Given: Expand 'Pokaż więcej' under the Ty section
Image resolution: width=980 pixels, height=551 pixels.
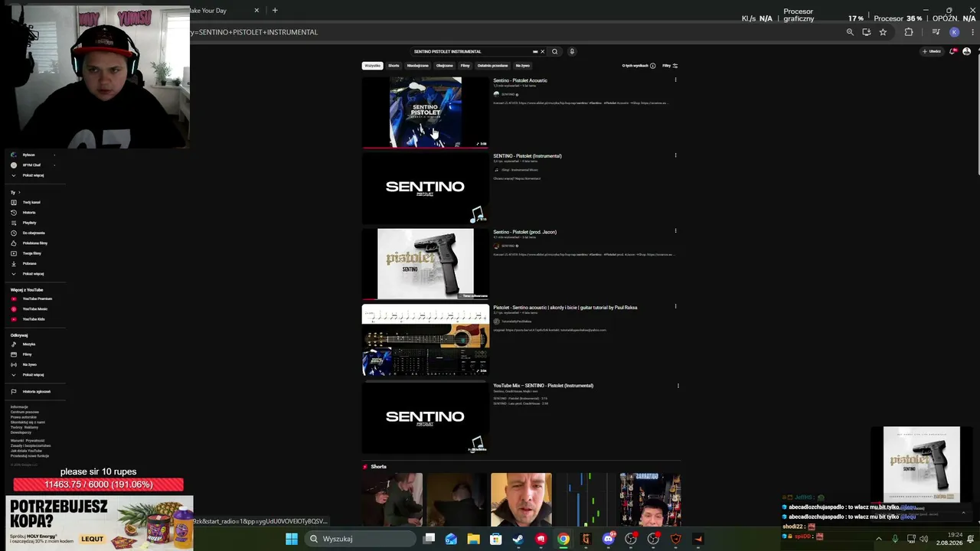Looking at the screenshot, I should [x=33, y=273].
